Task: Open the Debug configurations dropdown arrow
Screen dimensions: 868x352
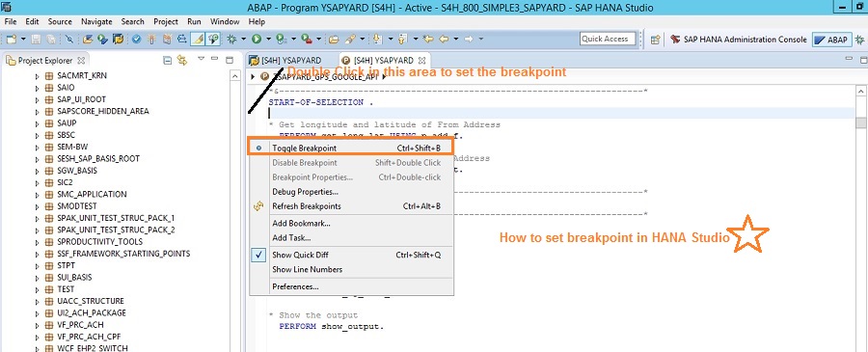Action: (x=244, y=40)
